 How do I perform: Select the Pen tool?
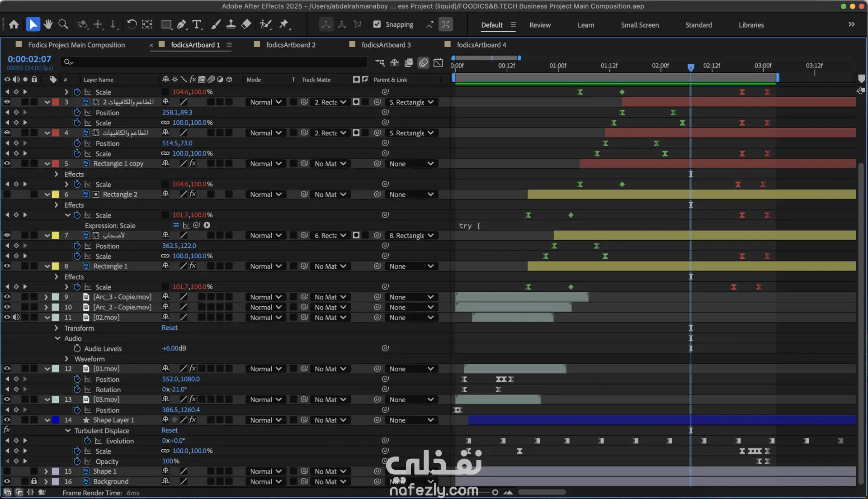(181, 24)
